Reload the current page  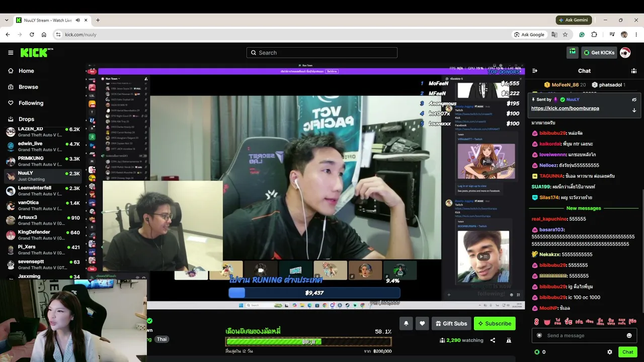pyautogui.click(x=32, y=35)
